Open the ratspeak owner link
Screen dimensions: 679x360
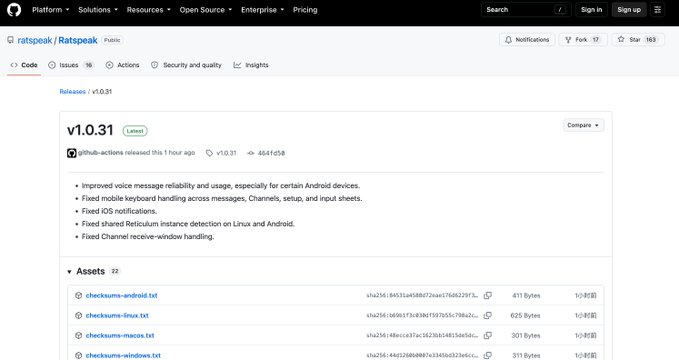pos(35,40)
